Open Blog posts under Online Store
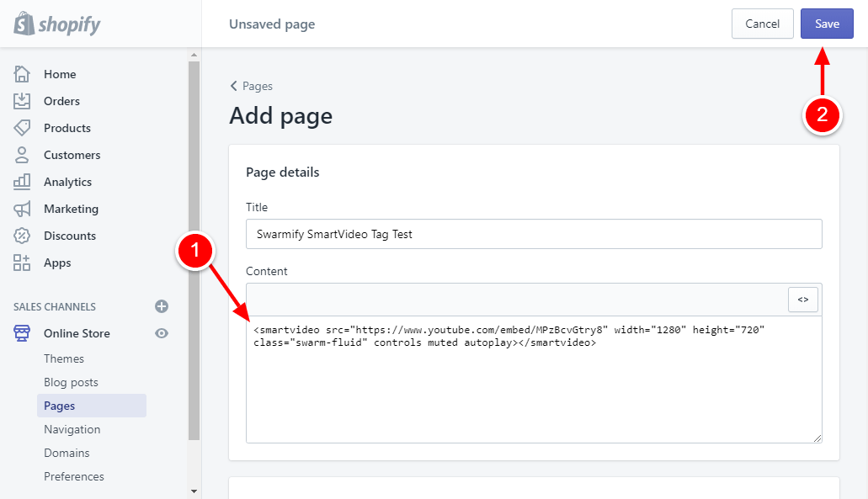This screenshot has height=499, width=868. click(x=71, y=382)
